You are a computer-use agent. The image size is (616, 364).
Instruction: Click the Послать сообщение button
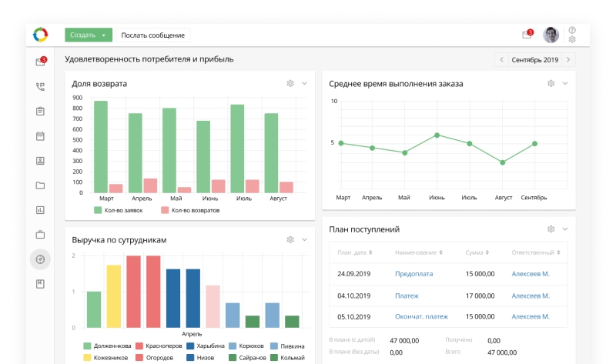152,35
